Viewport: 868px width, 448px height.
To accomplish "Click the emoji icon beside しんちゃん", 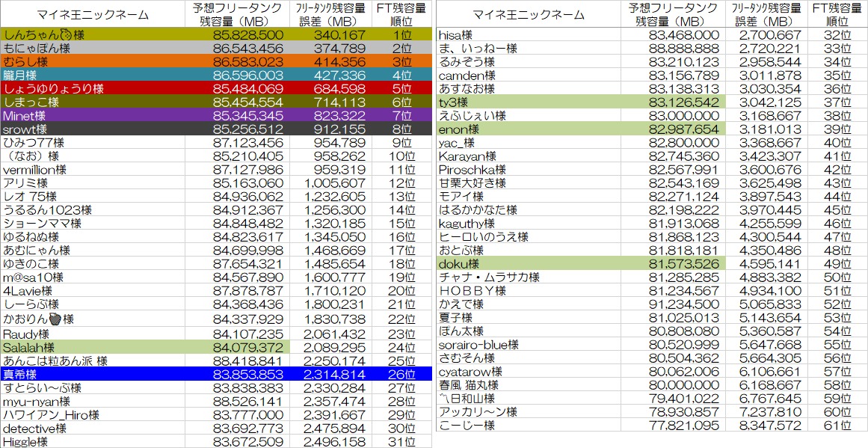I will click(x=65, y=34).
